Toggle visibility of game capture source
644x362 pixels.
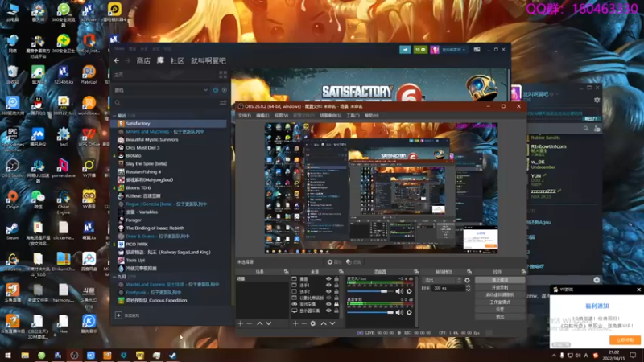(328, 304)
